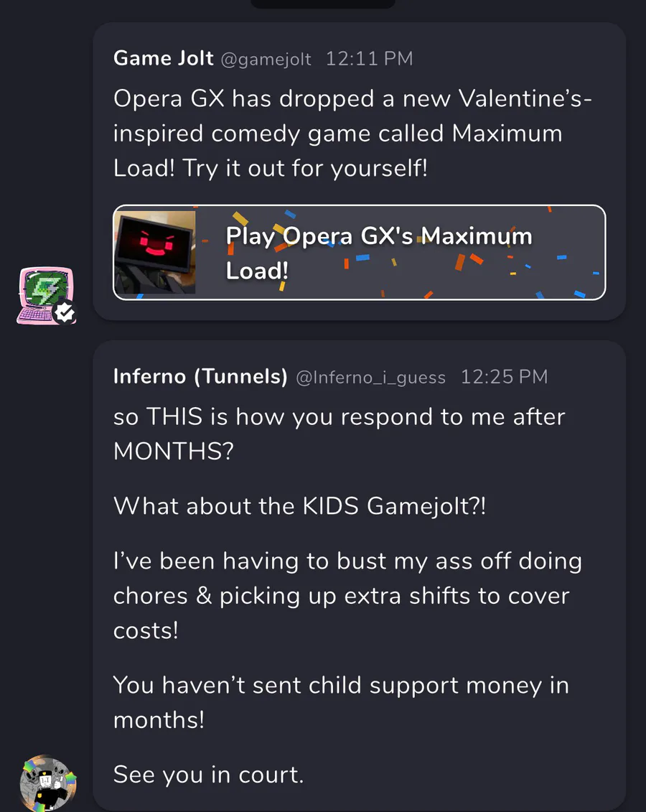Click the 12:11 PM message timestamp

(x=369, y=59)
